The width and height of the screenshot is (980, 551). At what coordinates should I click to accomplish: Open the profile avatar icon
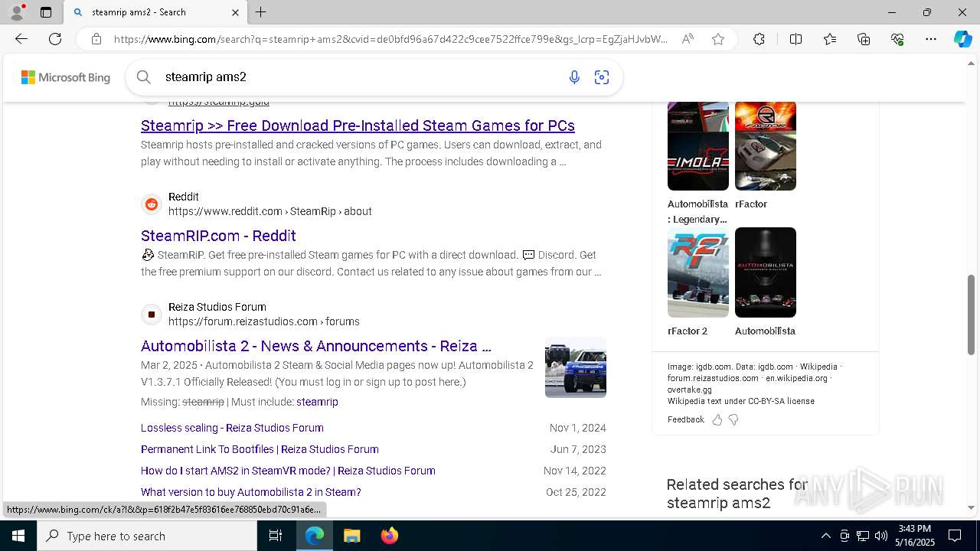pos(16,12)
